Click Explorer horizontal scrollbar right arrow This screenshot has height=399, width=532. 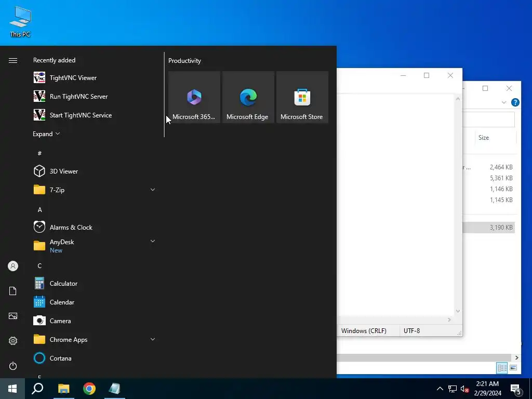point(516,357)
